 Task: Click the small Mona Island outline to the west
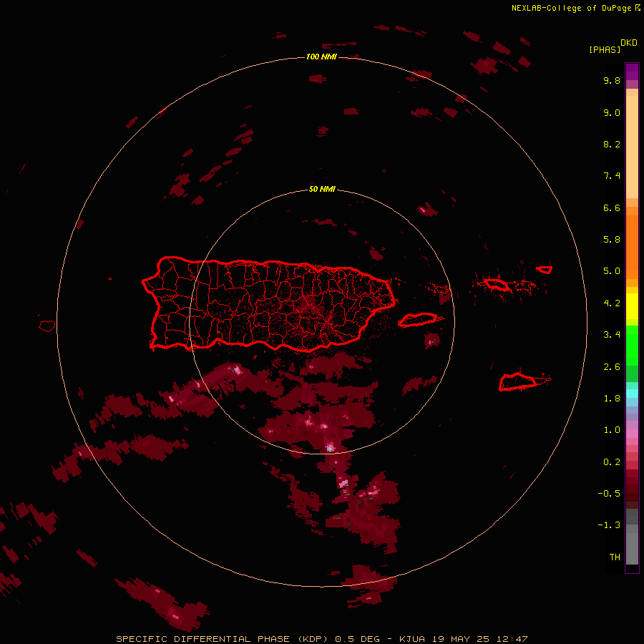coord(47,326)
